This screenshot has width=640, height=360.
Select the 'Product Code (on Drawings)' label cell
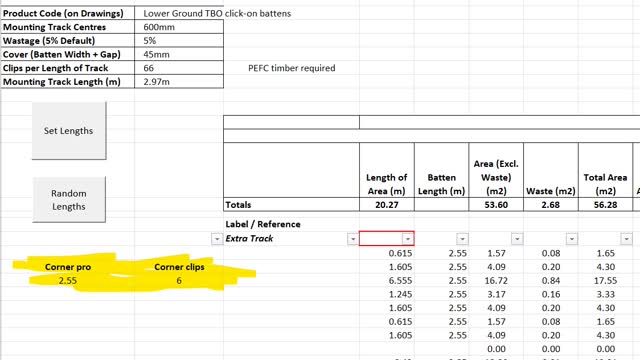[x=68, y=13]
